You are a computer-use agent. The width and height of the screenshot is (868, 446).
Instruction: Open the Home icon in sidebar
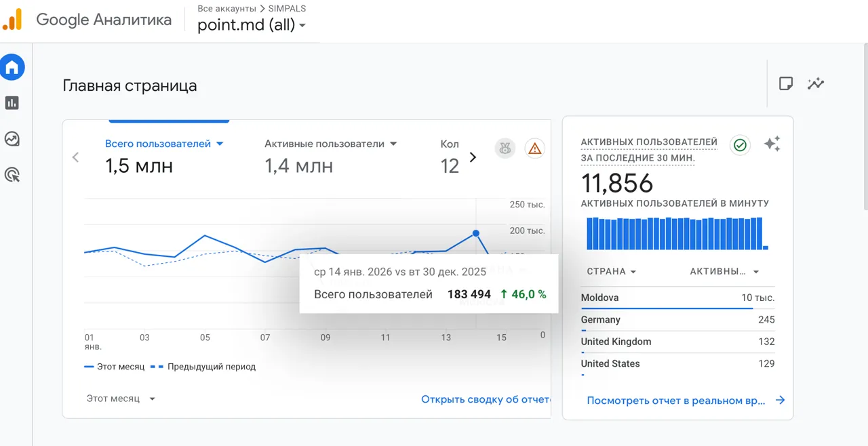(x=12, y=67)
